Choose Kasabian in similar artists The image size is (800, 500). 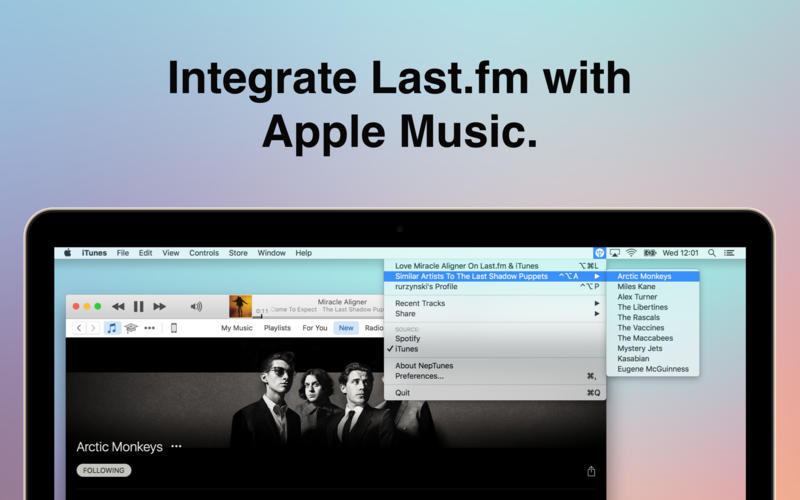click(x=653, y=358)
